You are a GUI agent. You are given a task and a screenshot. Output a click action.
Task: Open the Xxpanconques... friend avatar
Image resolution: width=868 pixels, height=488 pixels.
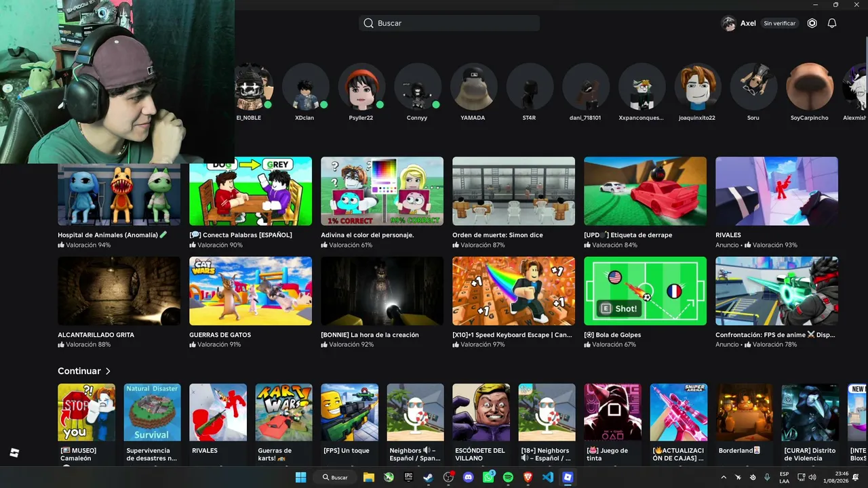click(x=642, y=87)
